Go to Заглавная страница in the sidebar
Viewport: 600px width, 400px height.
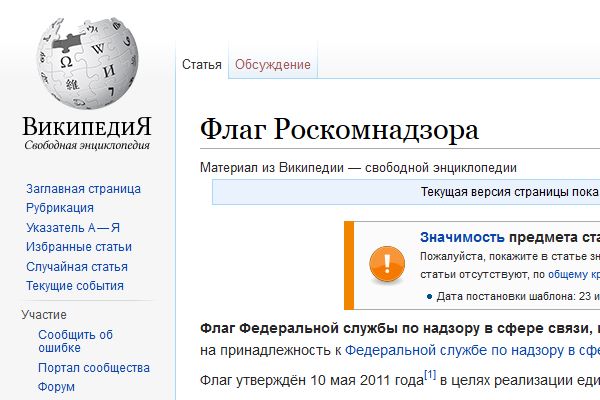pos(83,189)
